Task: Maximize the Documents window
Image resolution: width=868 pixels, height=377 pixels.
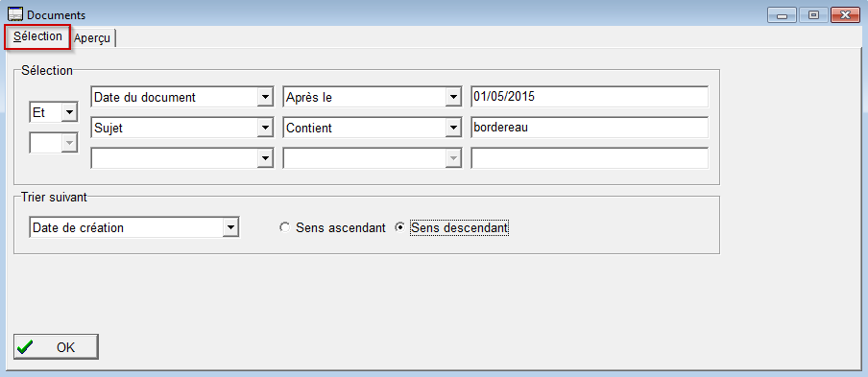Action: (813, 15)
